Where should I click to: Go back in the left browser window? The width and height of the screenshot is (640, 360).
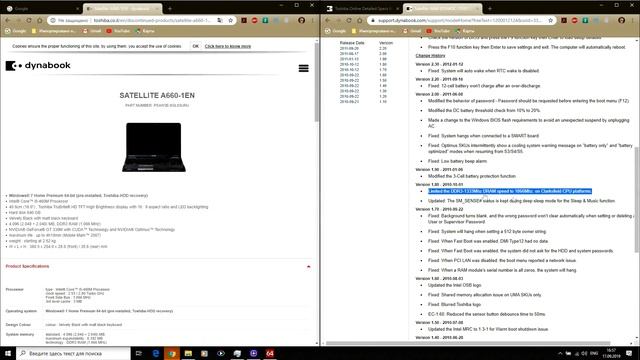pos(8,20)
